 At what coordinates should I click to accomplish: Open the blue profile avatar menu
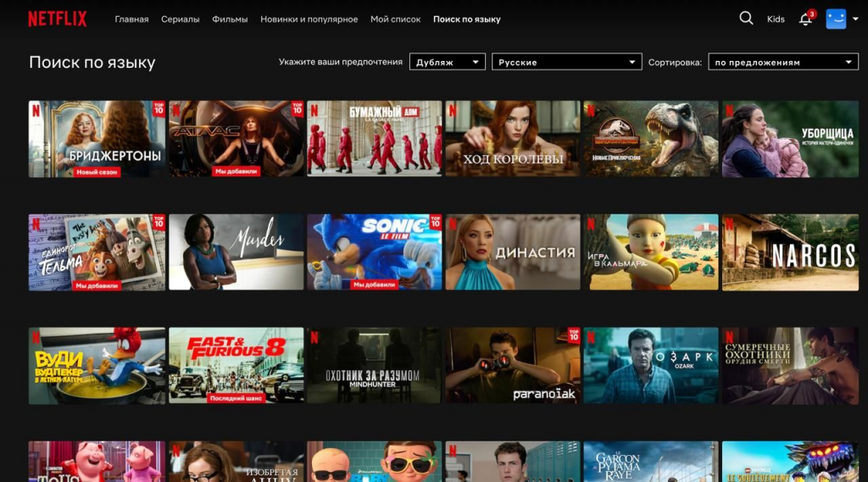[x=836, y=19]
